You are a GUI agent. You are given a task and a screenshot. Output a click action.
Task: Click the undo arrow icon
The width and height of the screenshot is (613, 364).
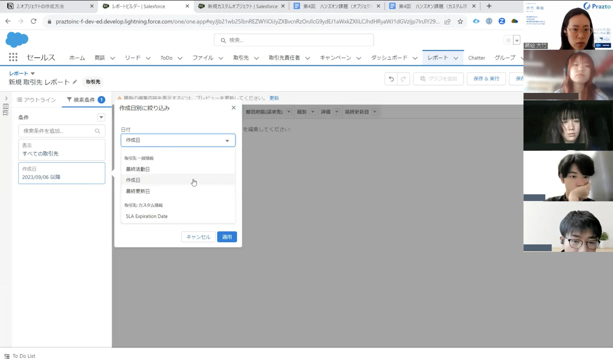(391, 78)
